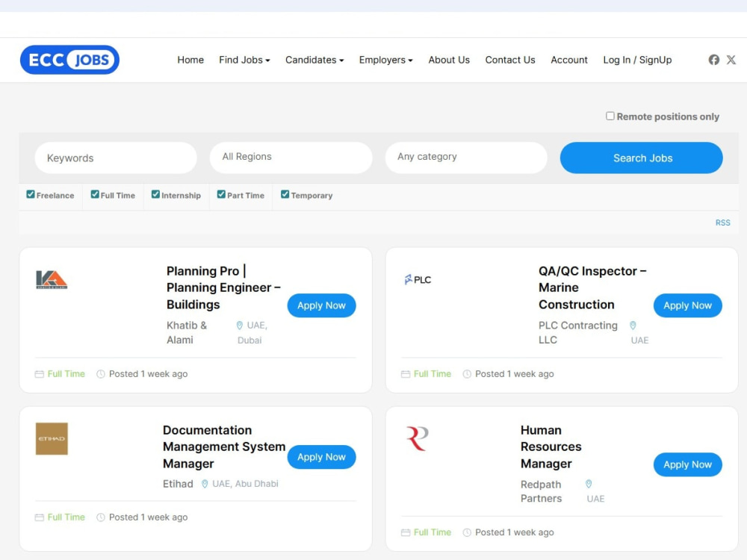Screen dimensions: 747x560
Task: Enable Remote positions only checkbox
Action: pyautogui.click(x=610, y=116)
